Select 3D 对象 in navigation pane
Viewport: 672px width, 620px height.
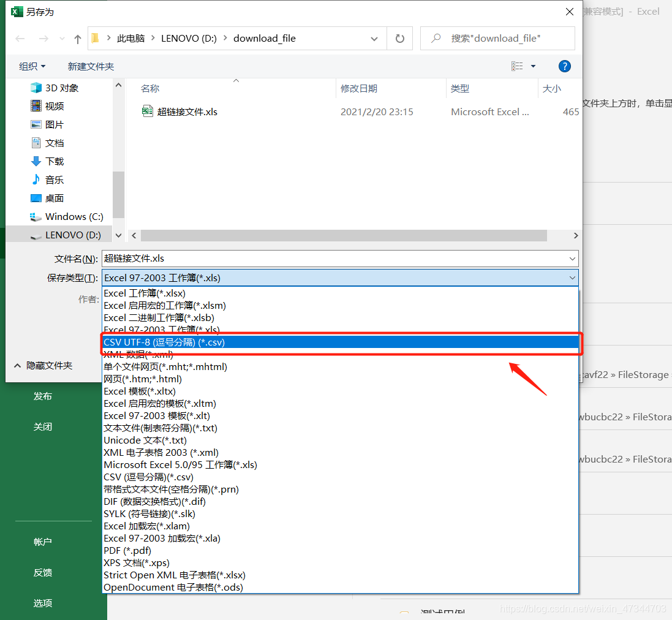coord(55,88)
